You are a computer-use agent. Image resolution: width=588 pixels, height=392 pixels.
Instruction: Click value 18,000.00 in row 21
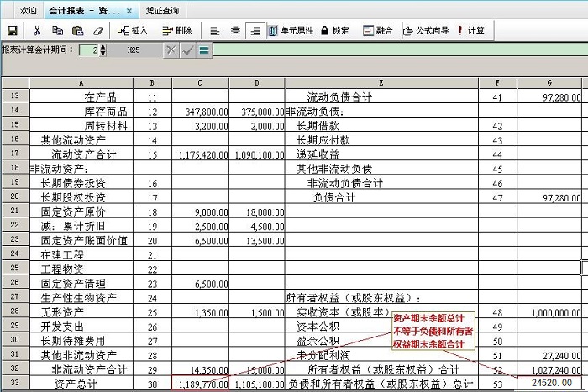257,212
